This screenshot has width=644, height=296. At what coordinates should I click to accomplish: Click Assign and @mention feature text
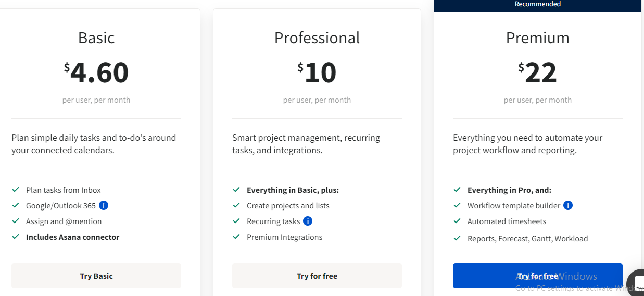[64, 221]
